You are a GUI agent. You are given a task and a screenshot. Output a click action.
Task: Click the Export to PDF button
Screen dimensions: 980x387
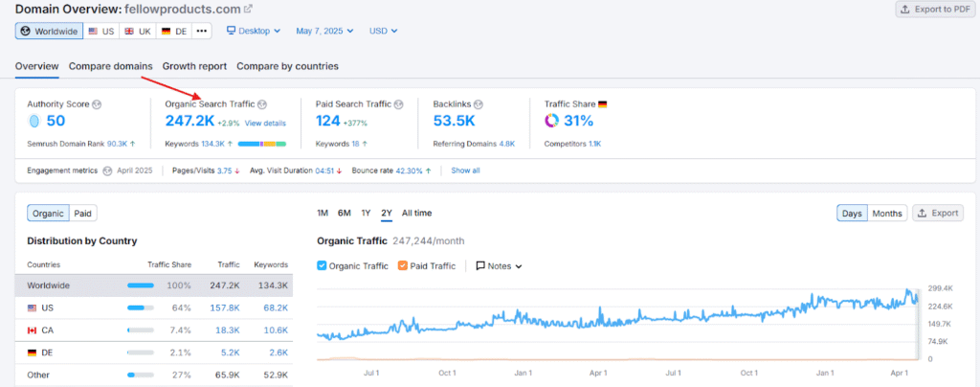pos(936,9)
